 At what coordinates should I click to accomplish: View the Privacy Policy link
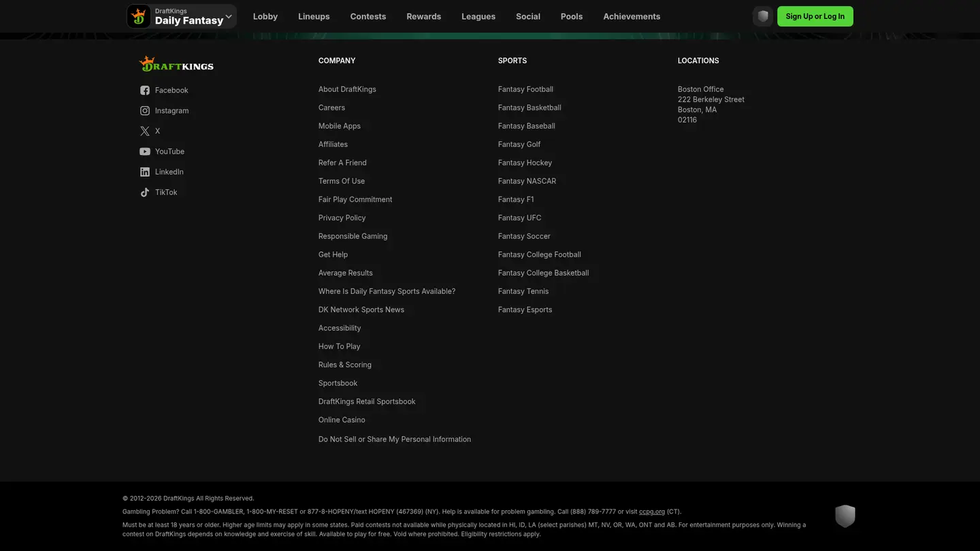(342, 218)
